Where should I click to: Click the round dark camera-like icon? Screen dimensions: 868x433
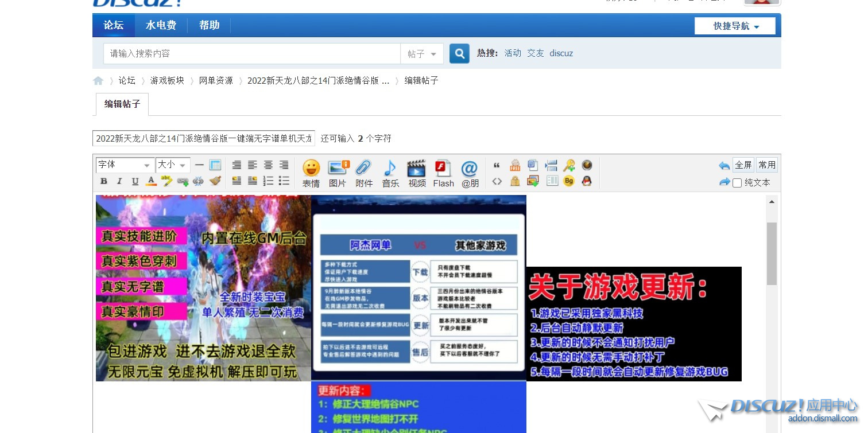[x=587, y=165]
